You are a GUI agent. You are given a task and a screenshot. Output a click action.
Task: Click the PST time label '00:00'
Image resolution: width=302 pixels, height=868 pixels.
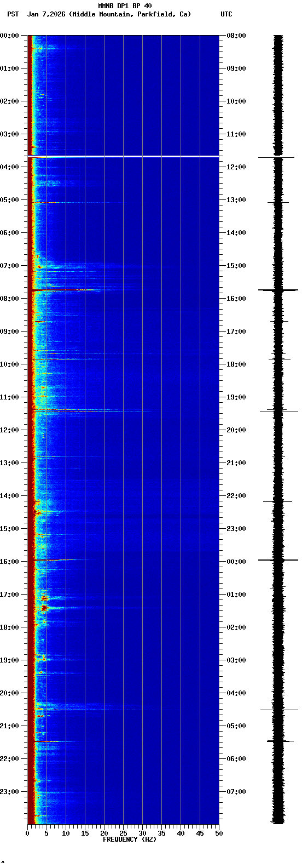[x=10, y=36]
